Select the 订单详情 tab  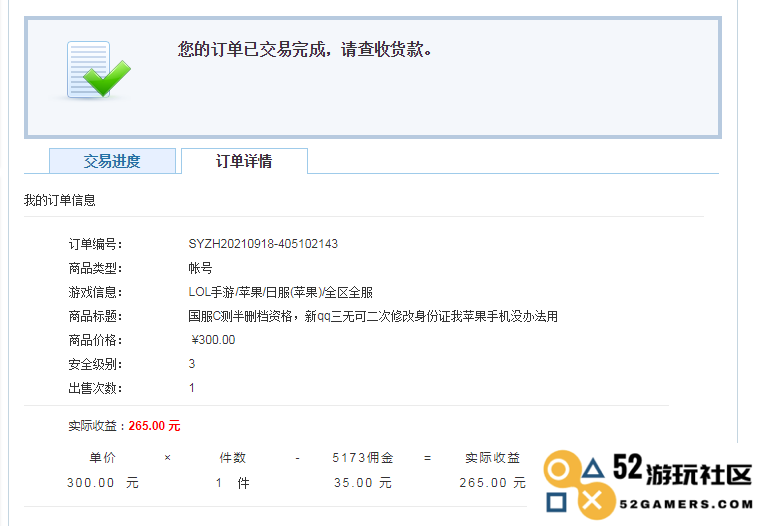point(244,161)
